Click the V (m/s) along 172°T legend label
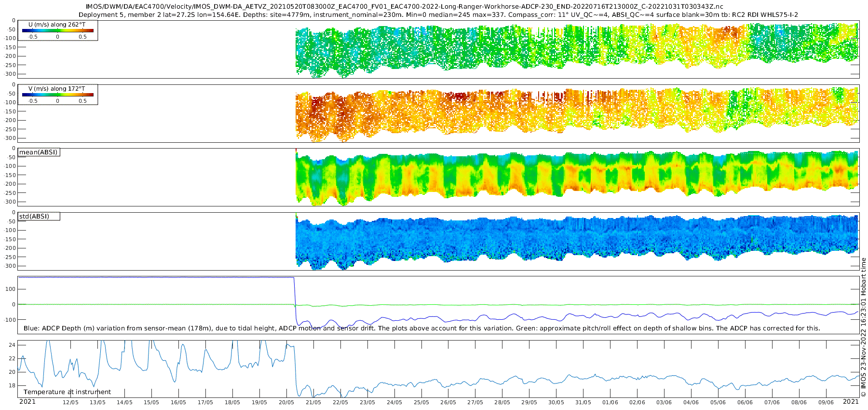This screenshot has height=410, width=868. (57, 89)
